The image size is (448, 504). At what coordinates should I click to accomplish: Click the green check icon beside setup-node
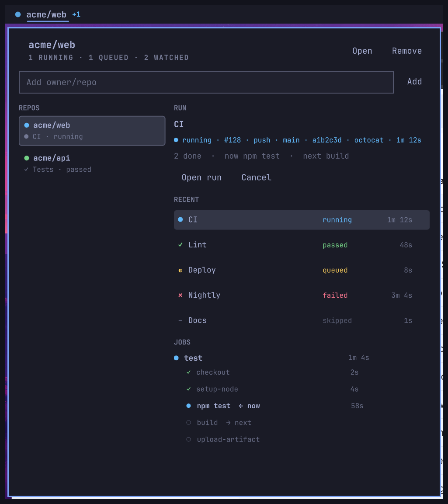coord(189,389)
